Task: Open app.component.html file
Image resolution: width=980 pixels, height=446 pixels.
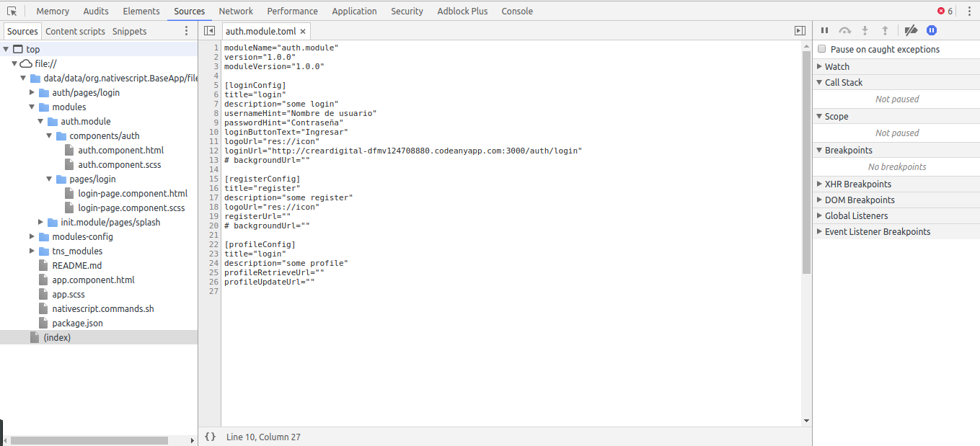Action: point(93,280)
